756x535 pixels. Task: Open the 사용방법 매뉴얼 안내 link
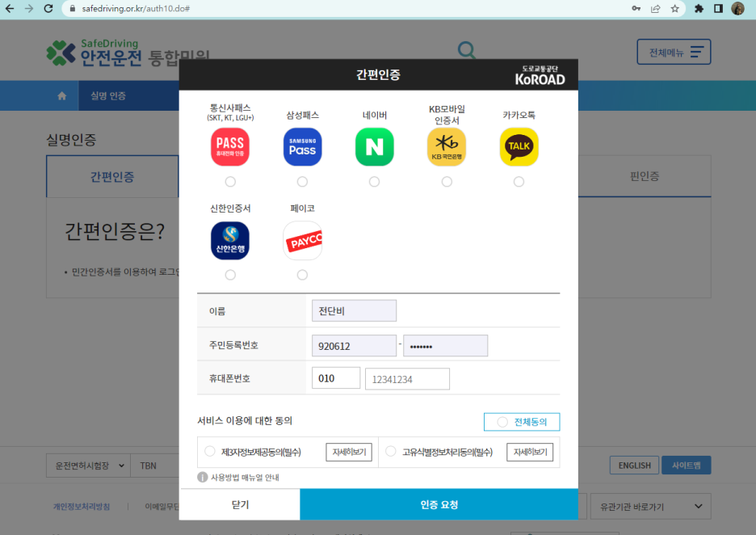click(x=245, y=477)
